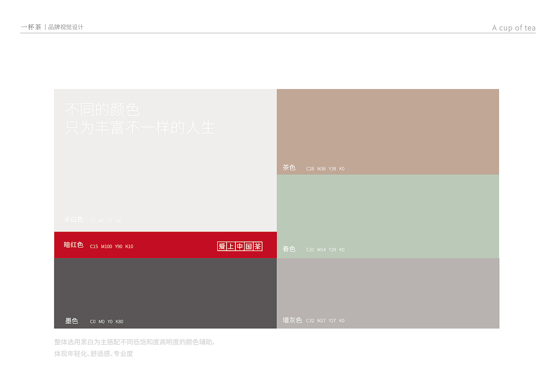560x392 pixels.
Task: Click the caption line 体现年轻化、舒适感、专业度
Action: (x=94, y=353)
